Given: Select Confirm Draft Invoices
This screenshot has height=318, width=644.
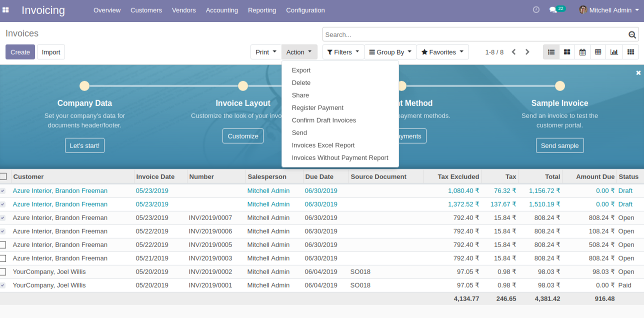Looking at the screenshot, I should 340,120.
